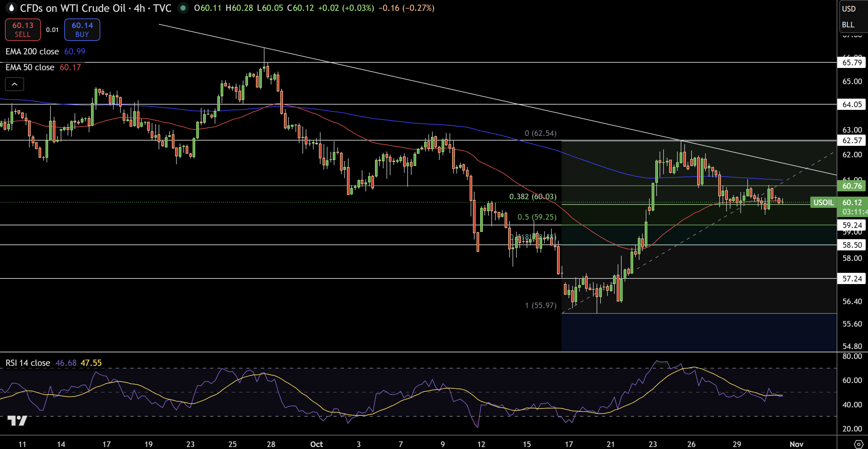Click the USOIL ticker label on the price axis

[823, 203]
